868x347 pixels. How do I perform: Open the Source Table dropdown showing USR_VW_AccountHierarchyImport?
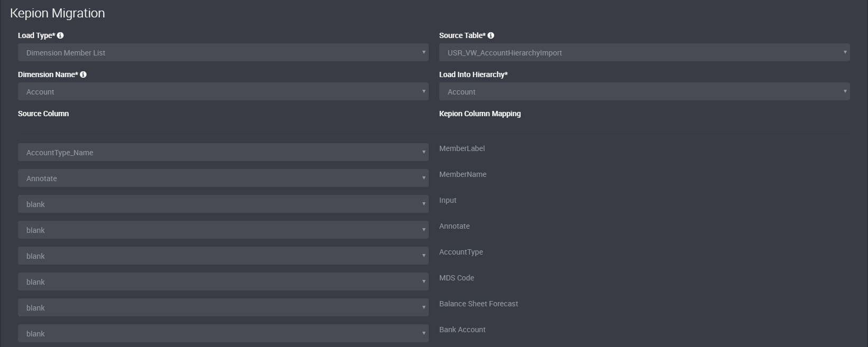(x=644, y=52)
